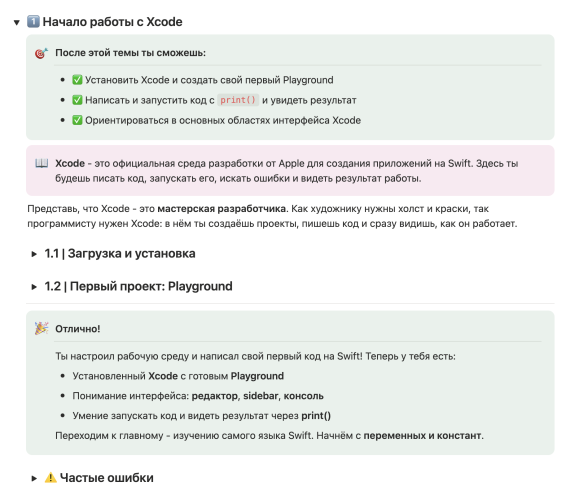Expand 1.2 Первый проект: Playground toggle

tap(34, 287)
